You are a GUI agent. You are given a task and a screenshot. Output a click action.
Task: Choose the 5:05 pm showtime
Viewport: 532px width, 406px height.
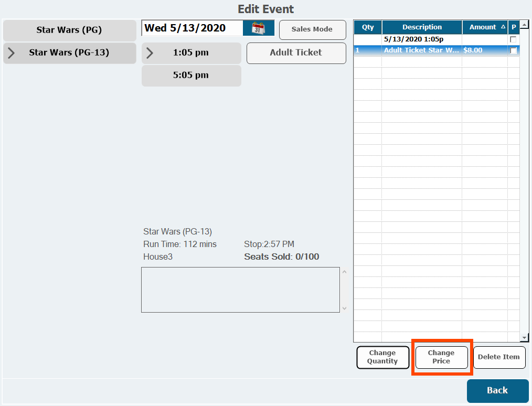coord(191,76)
